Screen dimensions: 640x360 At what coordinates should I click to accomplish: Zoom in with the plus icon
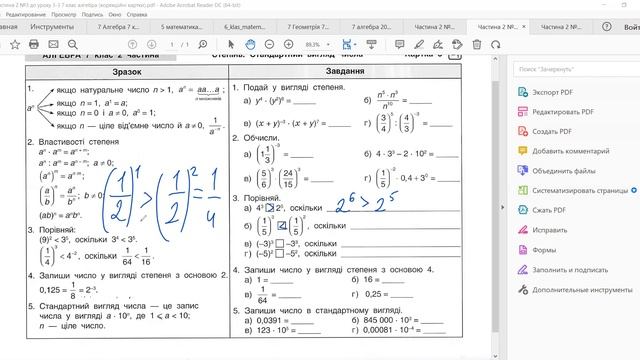pyautogui.click(x=289, y=44)
